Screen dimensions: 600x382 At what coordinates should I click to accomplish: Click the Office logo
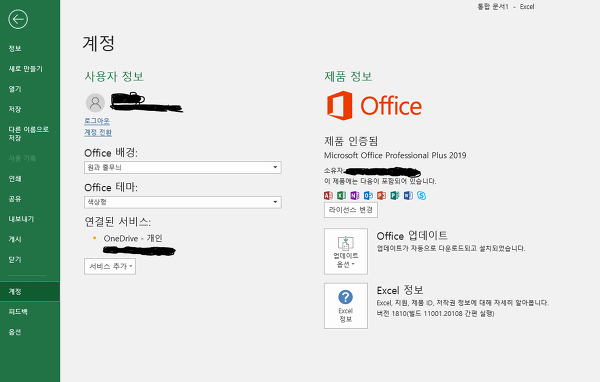pos(374,106)
